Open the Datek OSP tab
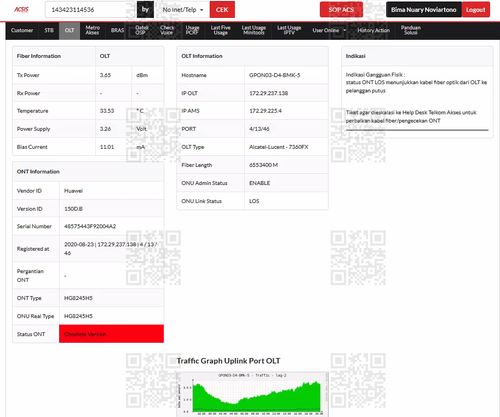The image size is (500, 417). click(142, 30)
